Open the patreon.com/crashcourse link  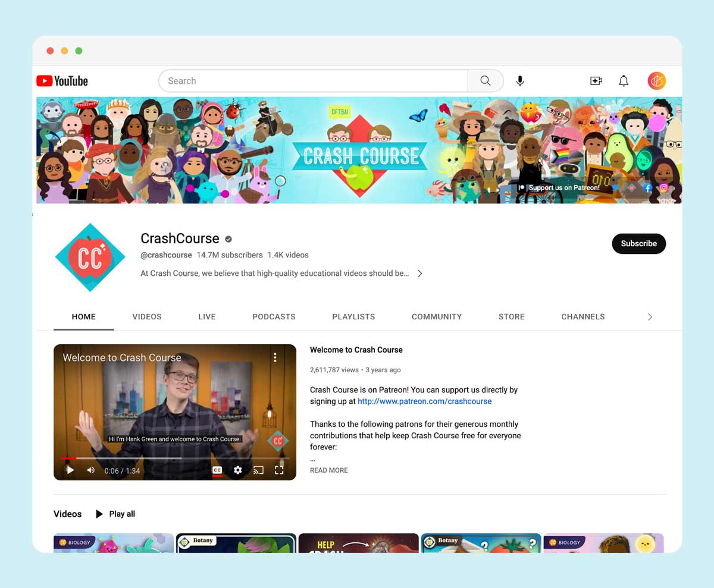(424, 401)
